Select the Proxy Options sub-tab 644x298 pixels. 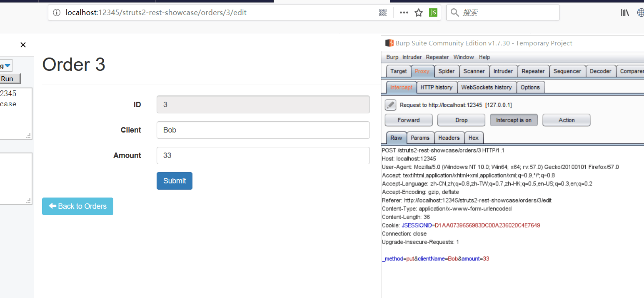530,88
